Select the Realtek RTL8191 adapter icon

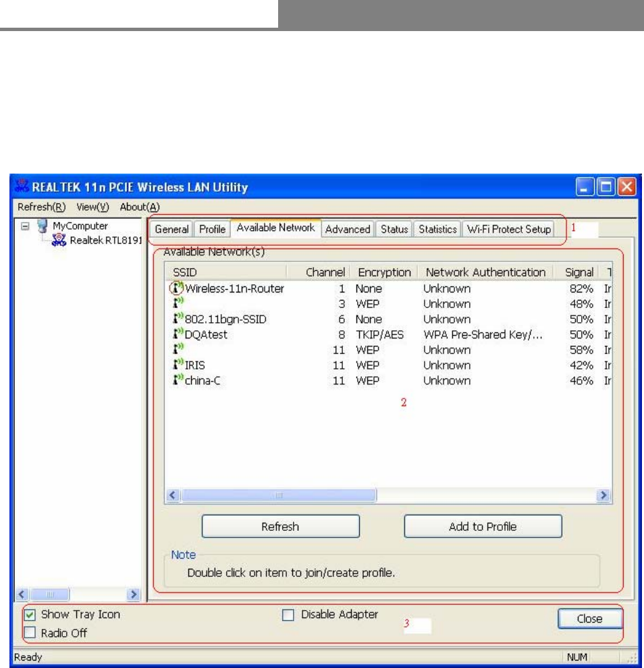click(x=59, y=240)
